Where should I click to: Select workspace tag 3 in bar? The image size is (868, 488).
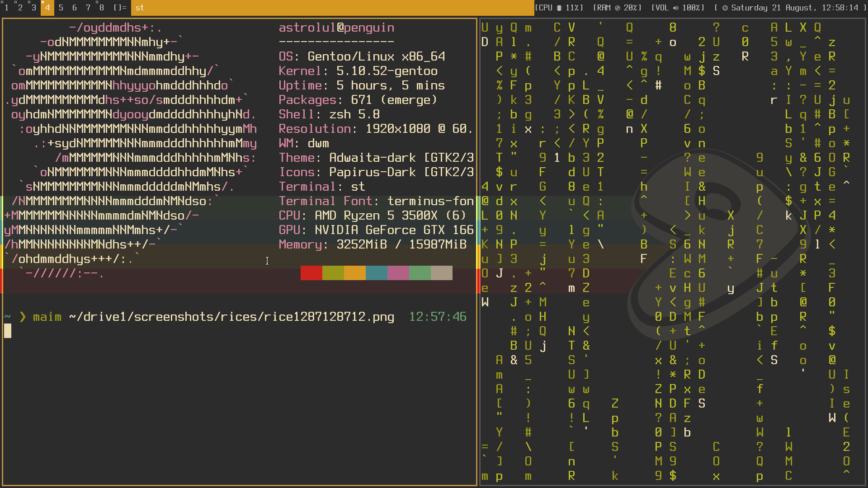[x=33, y=8]
